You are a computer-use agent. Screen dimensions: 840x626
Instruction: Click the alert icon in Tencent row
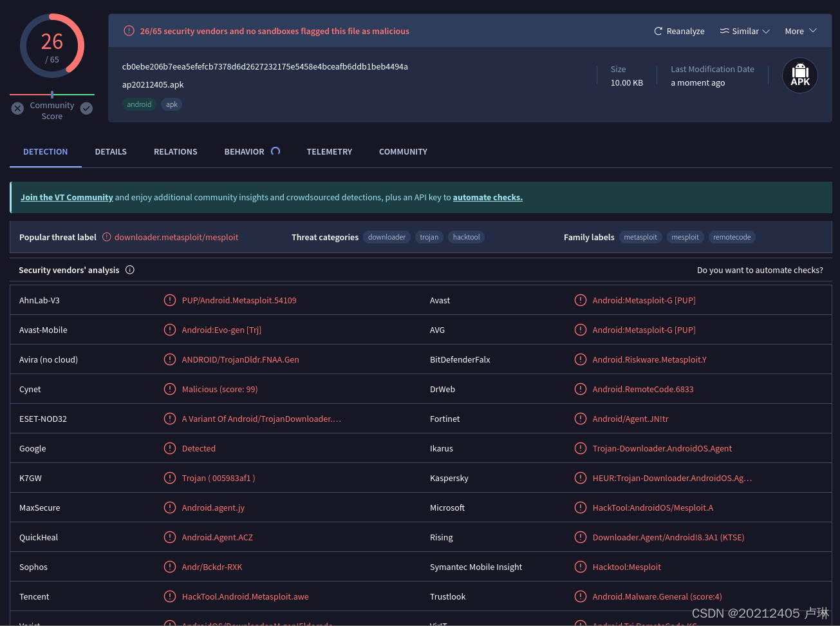(170, 596)
